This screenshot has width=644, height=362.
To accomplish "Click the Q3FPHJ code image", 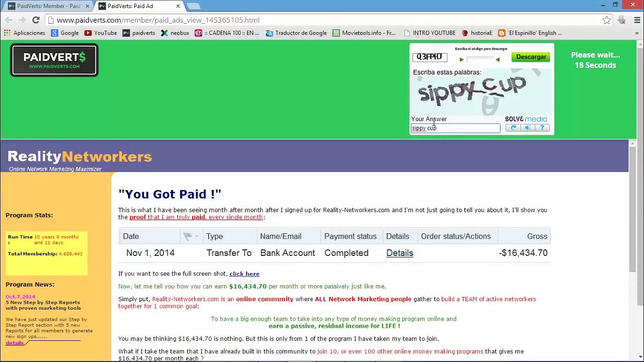I will [429, 57].
